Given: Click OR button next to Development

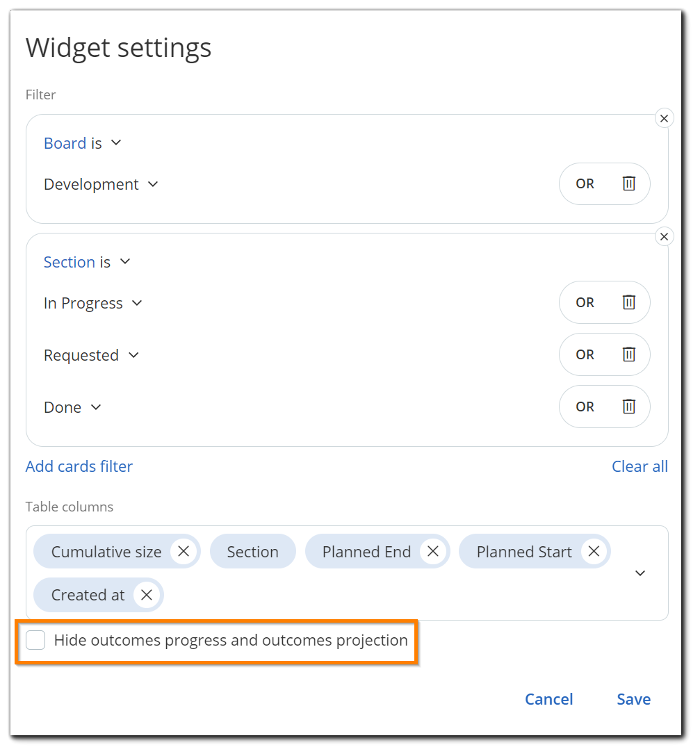Looking at the screenshot, I should pos(585,183).
